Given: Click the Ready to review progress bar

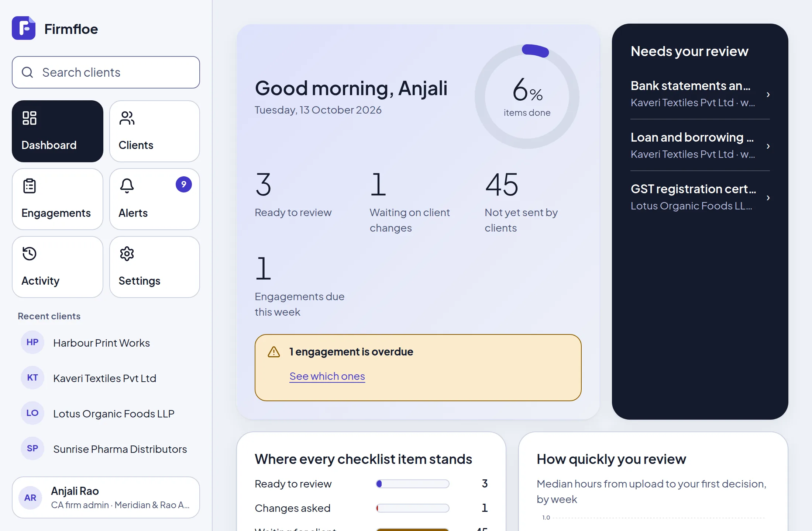Looking at the screenshot, I should click(x=413, y=484).
